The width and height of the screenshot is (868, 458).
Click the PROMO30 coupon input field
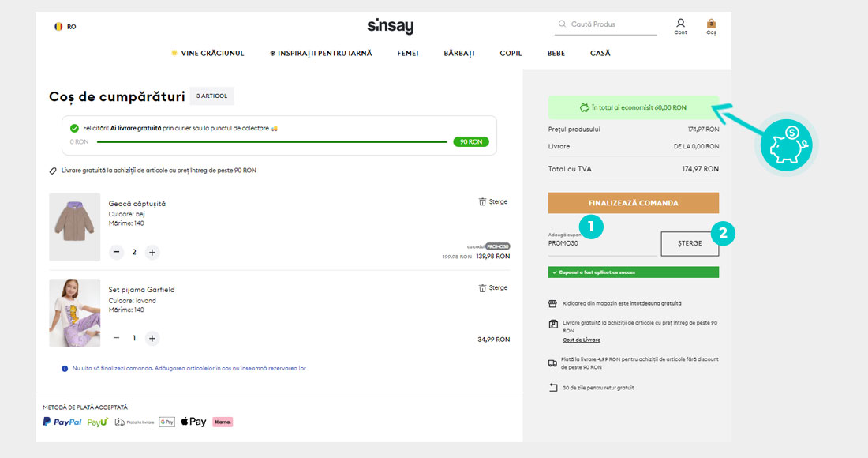(x=601, y=244)
